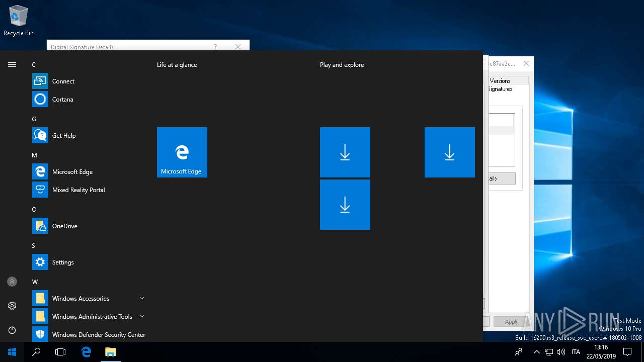Close the Digital Signature Details dialog
This screenshot has width=644, height=362.
238,47
